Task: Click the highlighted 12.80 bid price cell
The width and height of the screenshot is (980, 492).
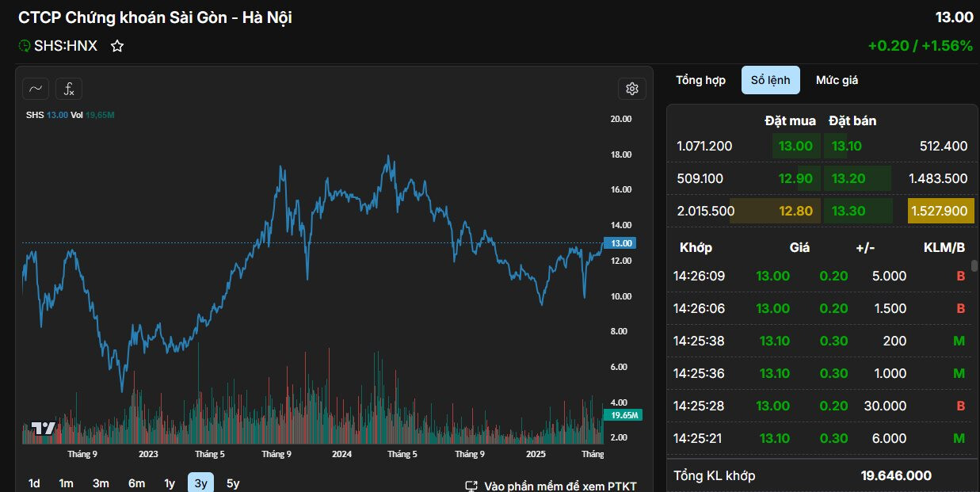Action: (795, 211)
